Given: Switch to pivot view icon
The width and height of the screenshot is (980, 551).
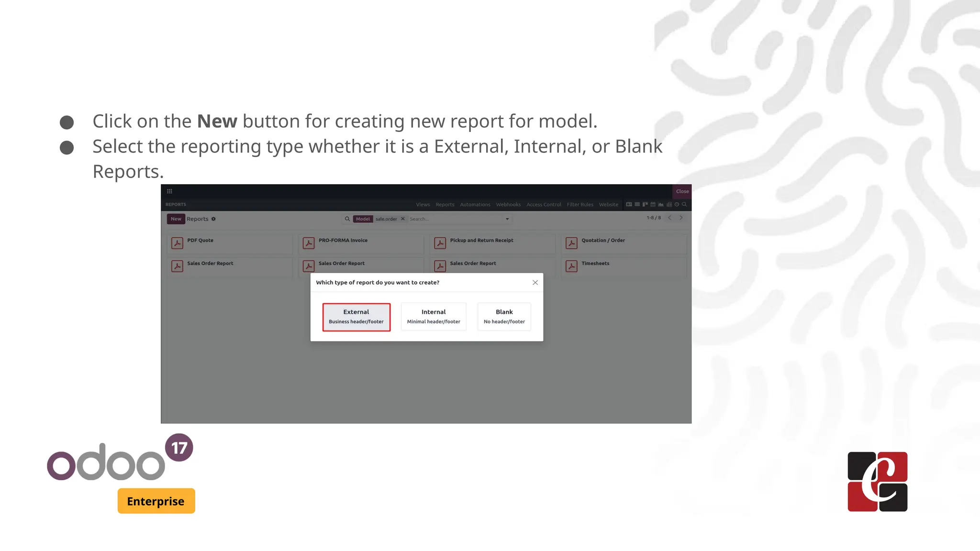Looking at the screenshot, I should pyautogui.click(x=669, y=204).
